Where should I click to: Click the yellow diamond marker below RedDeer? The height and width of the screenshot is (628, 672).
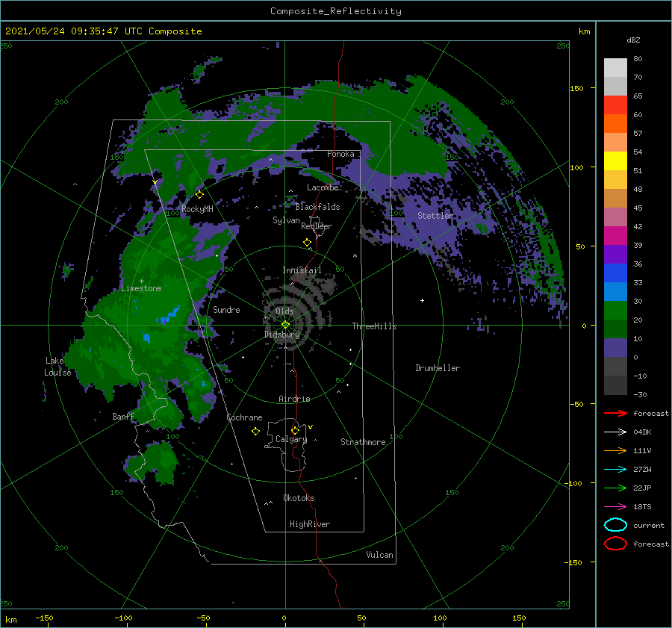[x=307, y=243]
